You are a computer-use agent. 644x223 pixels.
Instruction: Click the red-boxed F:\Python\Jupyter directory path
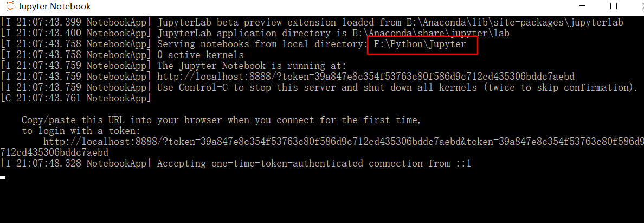[420, 44]
